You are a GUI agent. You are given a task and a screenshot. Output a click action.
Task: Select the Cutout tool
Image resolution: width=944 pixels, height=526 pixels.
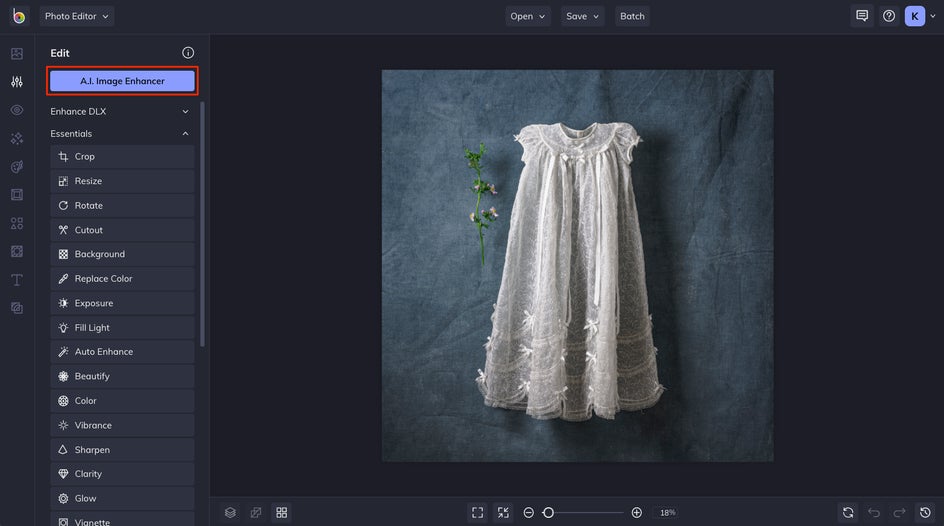click(122, 230)
